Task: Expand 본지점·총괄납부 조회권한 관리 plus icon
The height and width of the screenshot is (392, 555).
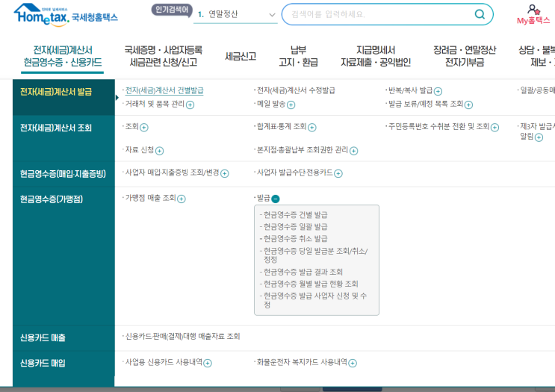Action: click(x=353, y=151)
